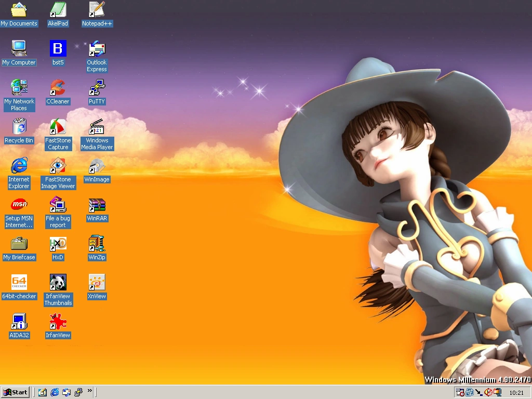
Task: Click the Task Scheduler tray icon
Action: 460,393
